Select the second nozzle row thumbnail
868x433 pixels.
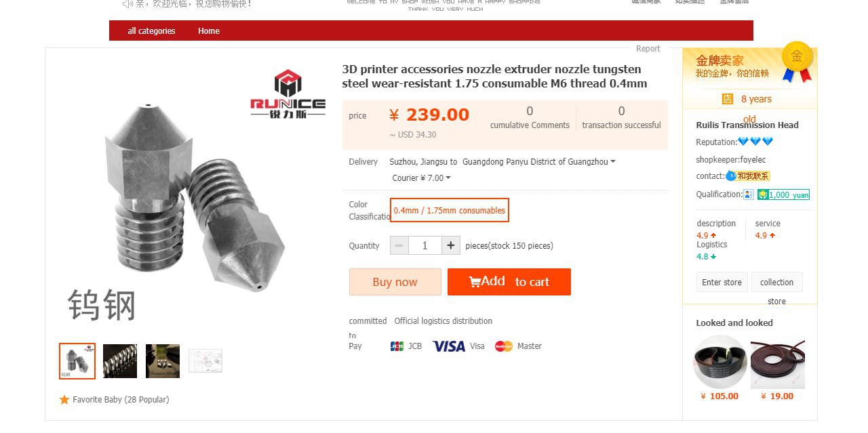point(120,361)
